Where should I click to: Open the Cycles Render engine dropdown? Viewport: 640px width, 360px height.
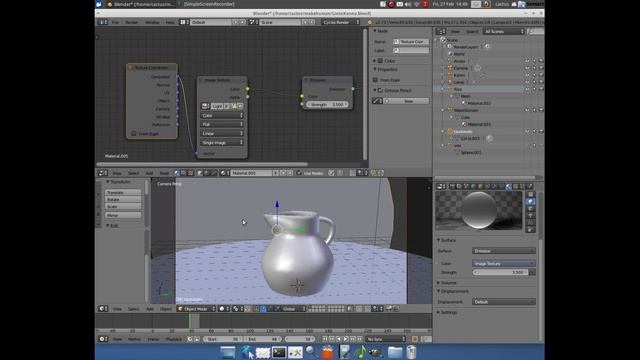click(x=341, y=22)
